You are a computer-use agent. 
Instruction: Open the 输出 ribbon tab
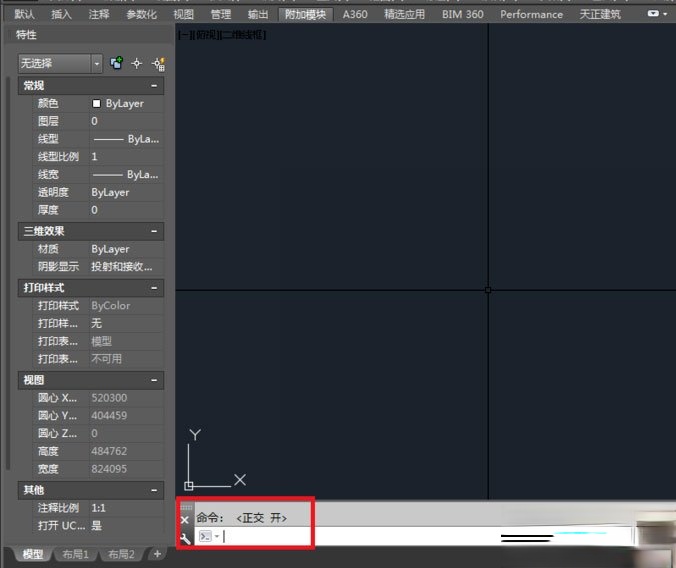pyautogui.click(x=258, y=14)
